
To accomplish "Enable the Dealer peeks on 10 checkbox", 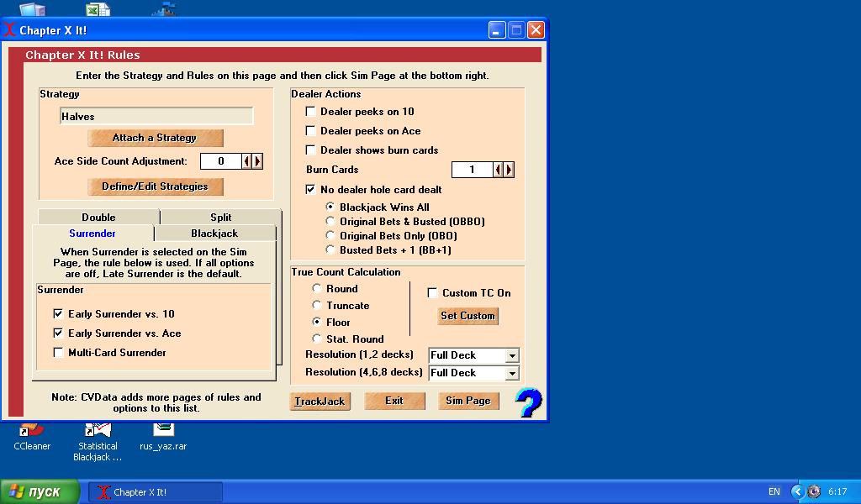I will (x=311, y=112).
